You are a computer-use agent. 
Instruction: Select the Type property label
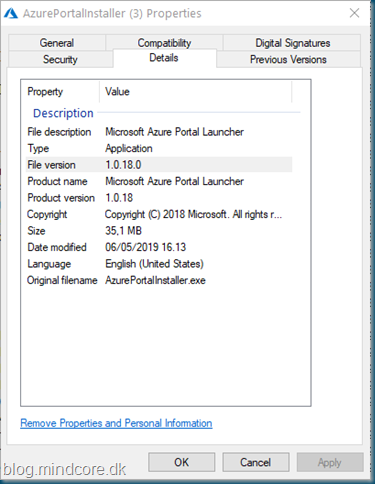click(x=38, y=148)
